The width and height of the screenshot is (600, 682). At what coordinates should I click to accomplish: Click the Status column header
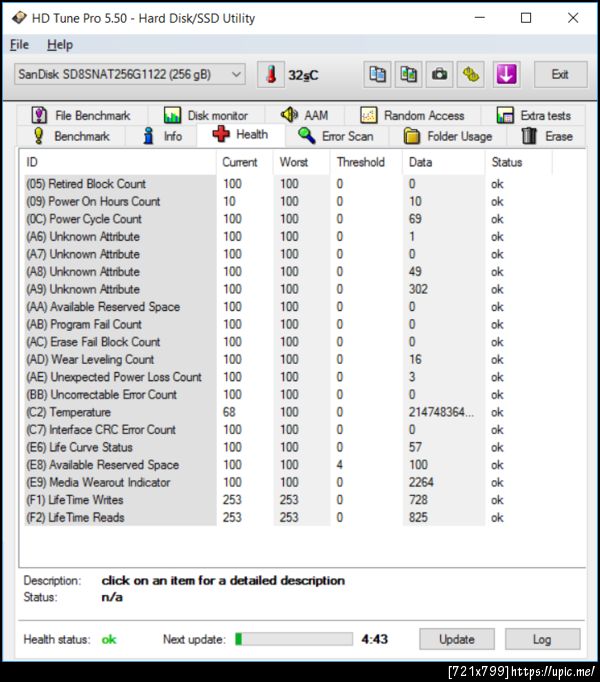519,162
